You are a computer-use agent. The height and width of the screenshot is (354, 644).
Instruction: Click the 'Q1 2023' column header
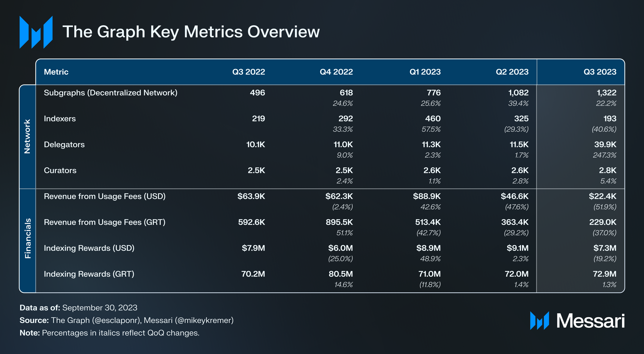tap(425, 72)
